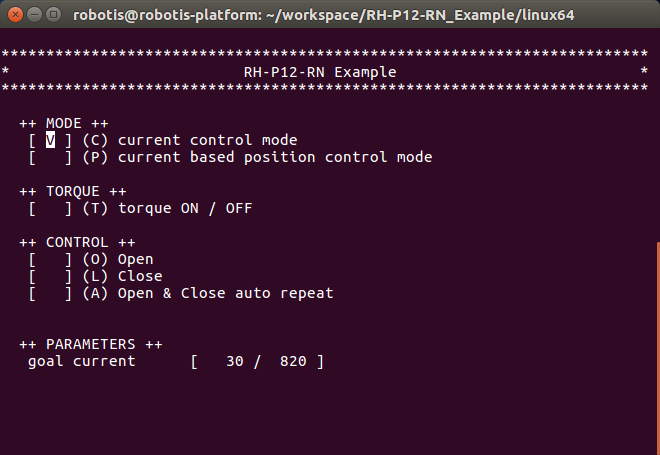Screen dimensions: 660x455
Task: Click the '++ PARAMETERS ++' section heading
Action: pyautogui.click(x=91, y=345)
